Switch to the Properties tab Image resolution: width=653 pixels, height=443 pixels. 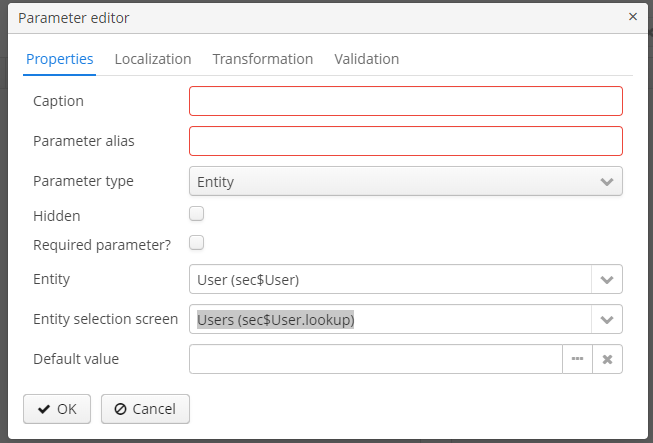point(60,59)
